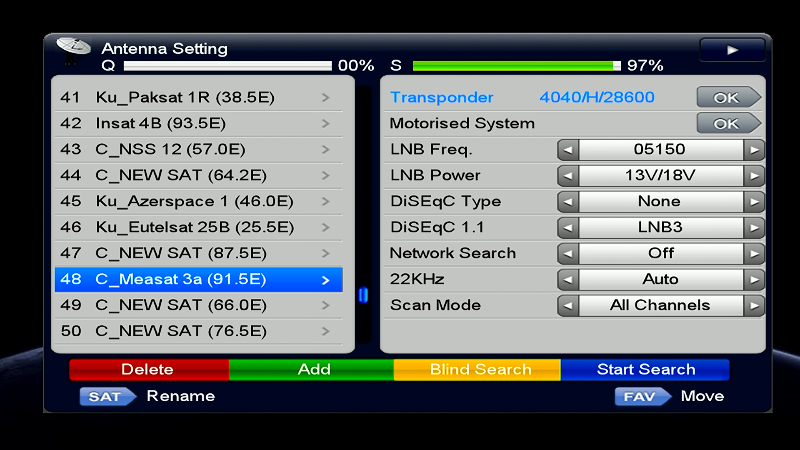This screenshot has height=450, width=800.
Task: Click the DiSEqC 1.1 value LNB3
Action: 661,228
